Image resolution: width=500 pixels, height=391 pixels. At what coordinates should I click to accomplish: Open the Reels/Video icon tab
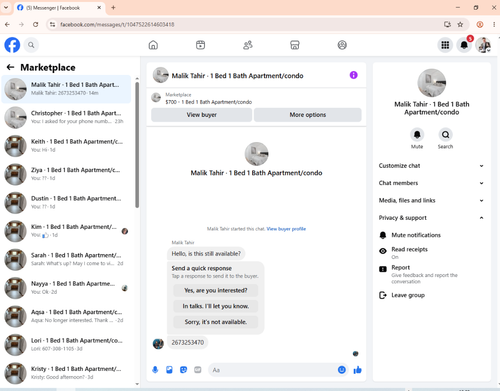200,45
